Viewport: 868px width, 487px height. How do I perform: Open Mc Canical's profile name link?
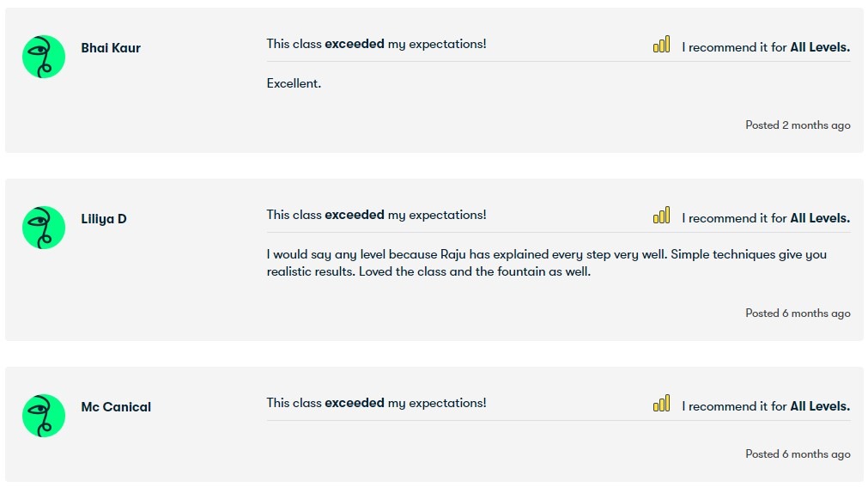(116, 407)
